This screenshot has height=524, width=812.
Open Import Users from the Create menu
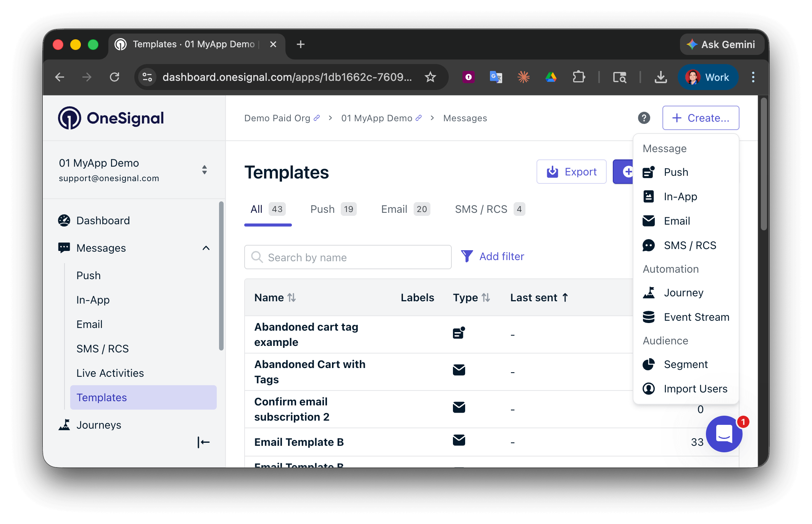[x=695, y=389]
